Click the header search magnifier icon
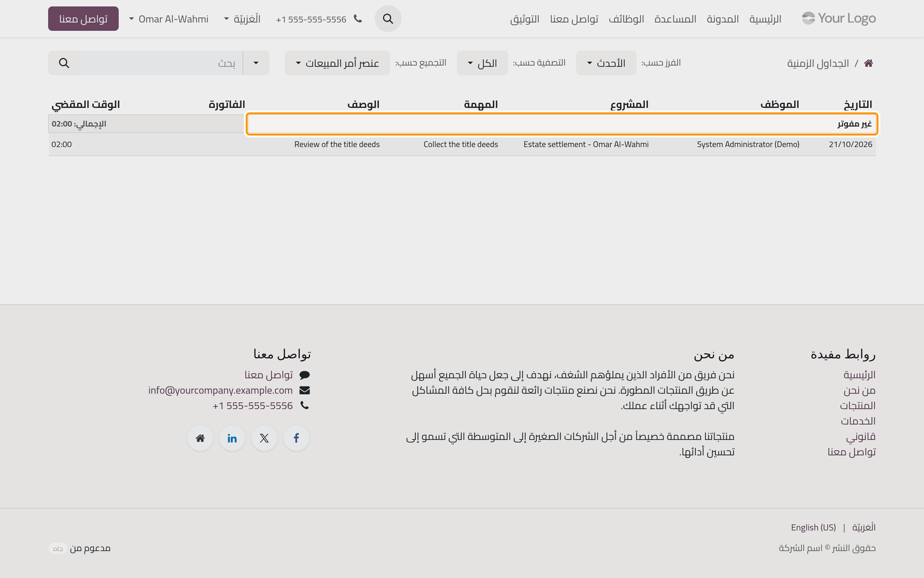This screenshot has width=924, height=578. tap(388, 19)
